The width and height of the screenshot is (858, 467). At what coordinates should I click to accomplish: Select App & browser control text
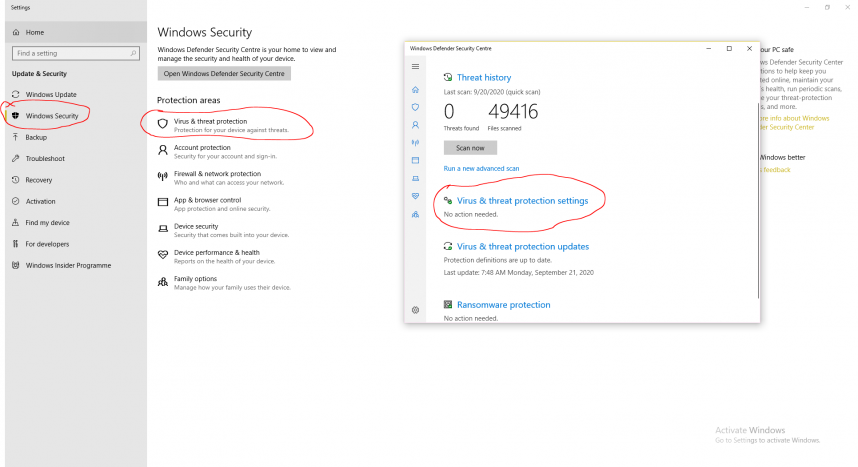pyautogui.click(x=207, y=200)
